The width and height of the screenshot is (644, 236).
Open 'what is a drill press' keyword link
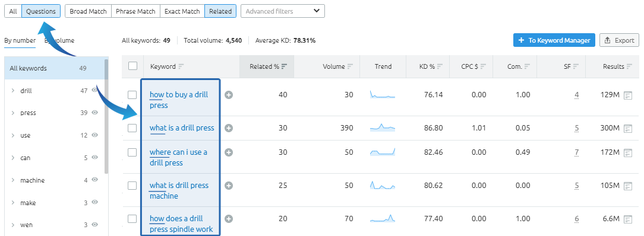[182, 128]
